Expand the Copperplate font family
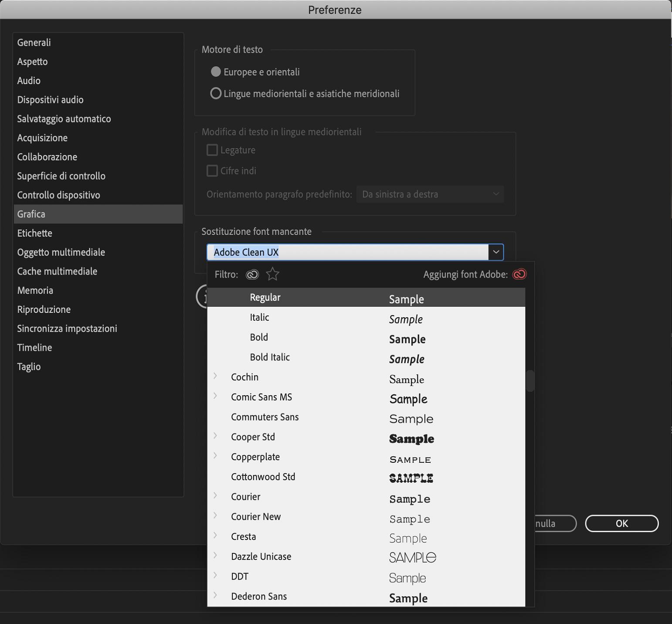Image resolution: width=672 pixels, height=624 pixels. (x=215, y=456)
